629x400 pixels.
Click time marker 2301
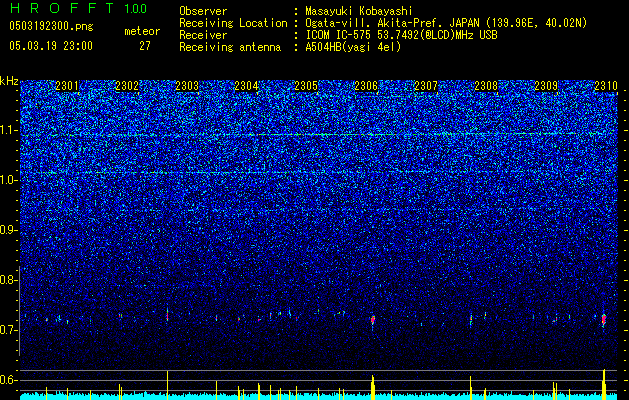pyautogui.click(x=67, y=86)
